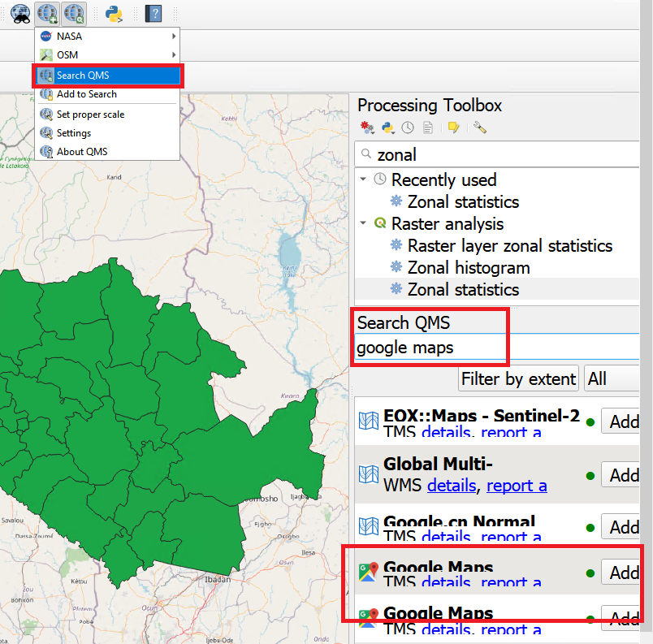
Task: Click the History clock icon in Processing Toolbox
Action: coord(408,128)
